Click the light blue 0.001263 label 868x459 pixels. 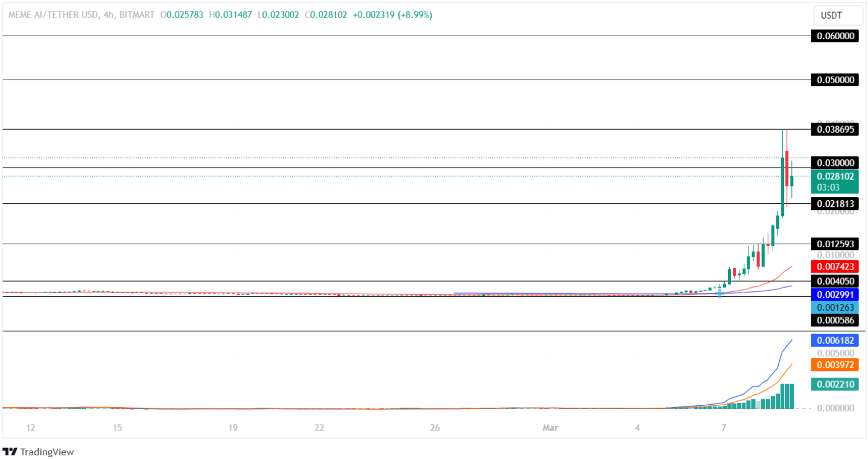835,308
